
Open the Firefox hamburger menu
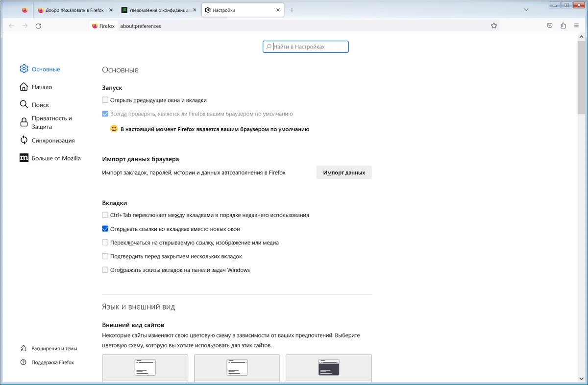[576, 26]
